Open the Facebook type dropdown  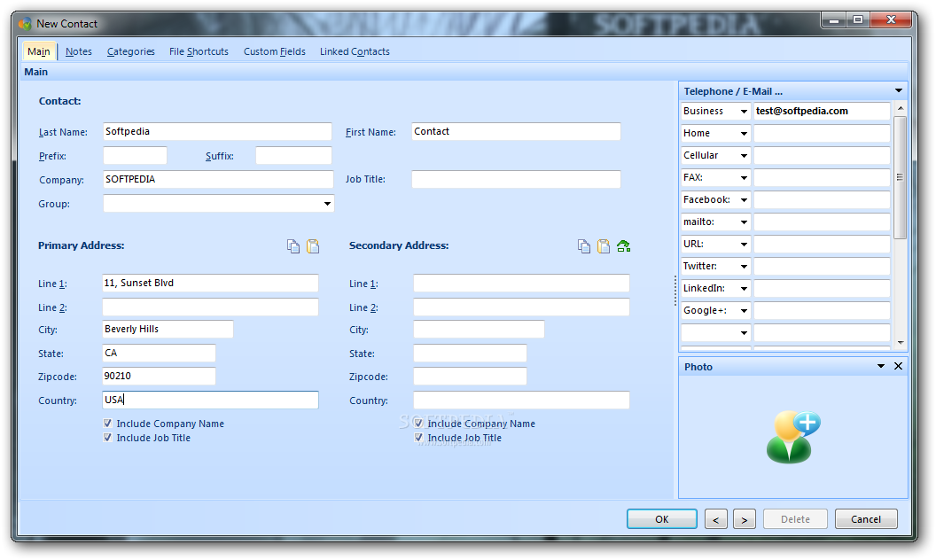[x=744, y=199]
